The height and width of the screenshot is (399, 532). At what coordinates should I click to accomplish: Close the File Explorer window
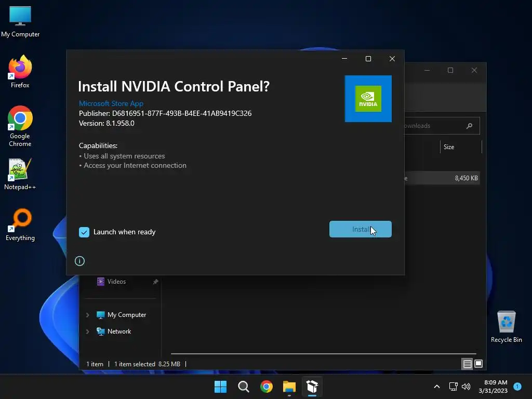point(474,70)
